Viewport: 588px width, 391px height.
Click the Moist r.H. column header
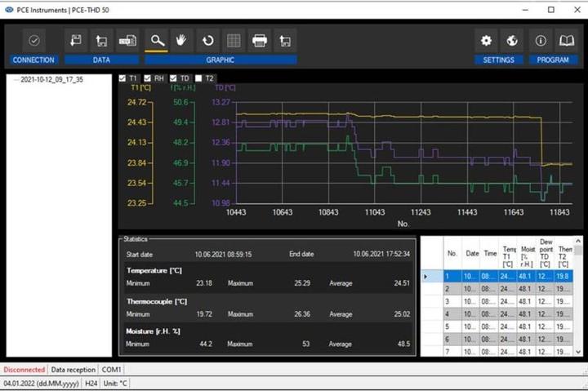click(x=527, y=253)
